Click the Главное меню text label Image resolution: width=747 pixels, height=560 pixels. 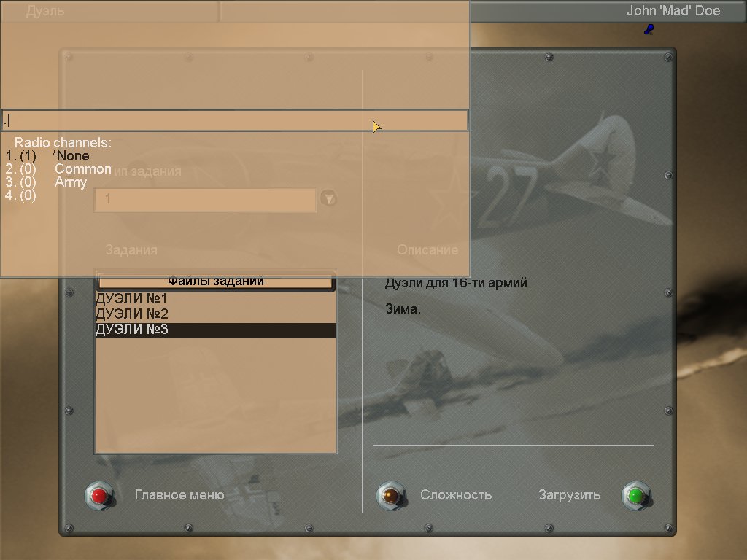coord(179,495)
